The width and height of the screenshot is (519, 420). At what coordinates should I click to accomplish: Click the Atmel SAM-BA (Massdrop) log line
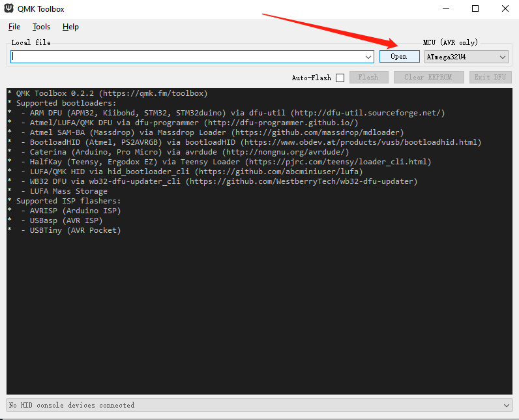206,132
